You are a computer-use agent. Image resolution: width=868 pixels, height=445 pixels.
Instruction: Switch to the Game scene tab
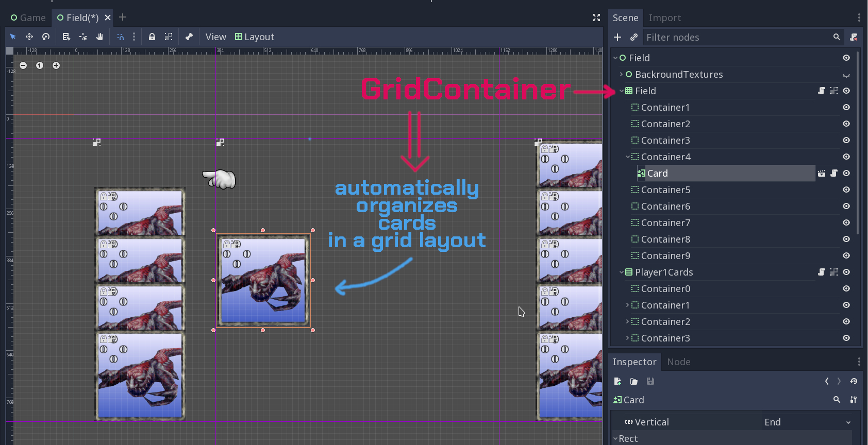[28, 18]
